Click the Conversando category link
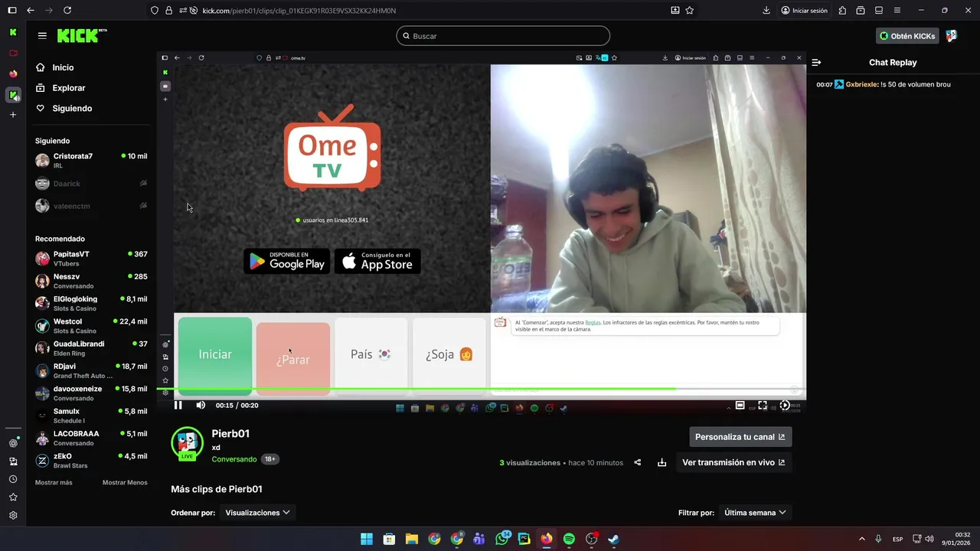This screenshot has height=551, width=980. 234,459
